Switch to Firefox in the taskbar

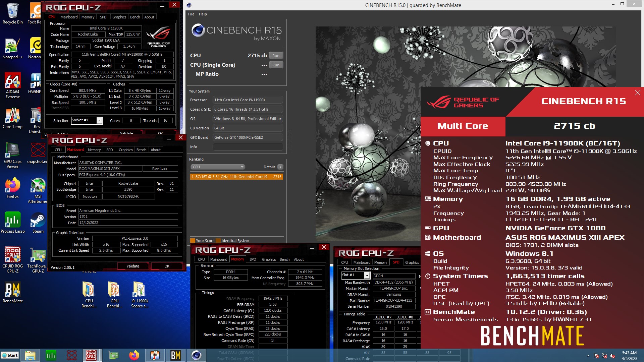(x=134, y=355)
